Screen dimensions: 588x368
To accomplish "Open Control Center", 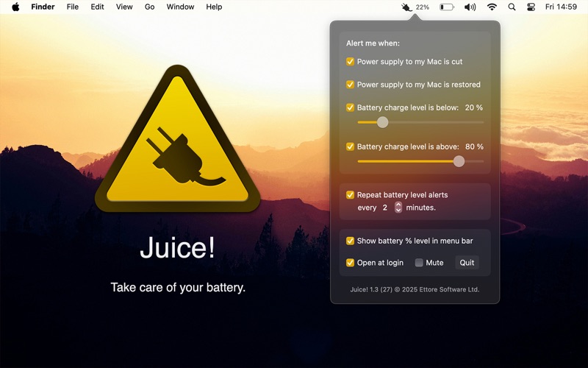I will pos(531,7).
